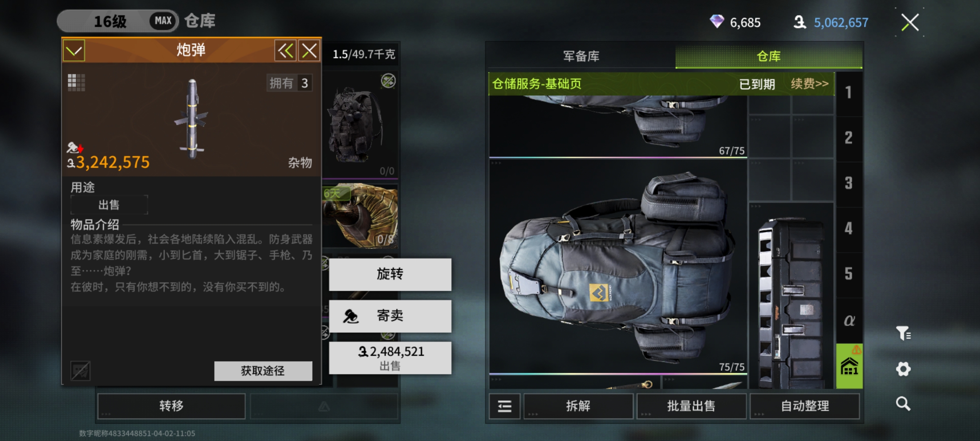Select storage page number 3
This screenshot has width=980, height=441.
(x=849, y=183)
